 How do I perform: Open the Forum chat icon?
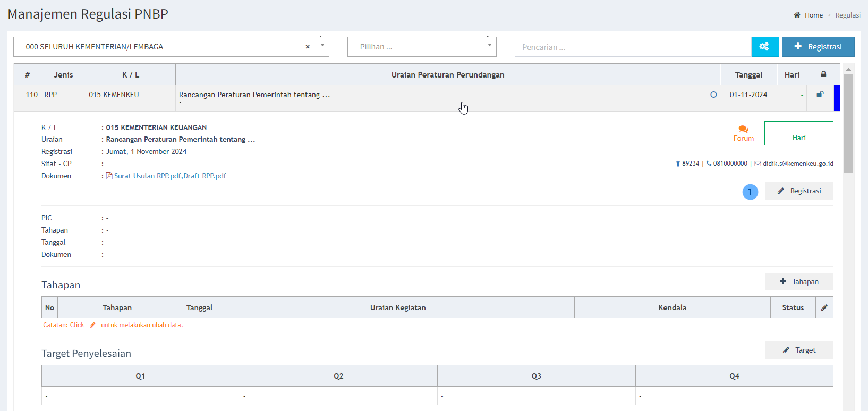[x=743, y=129]
